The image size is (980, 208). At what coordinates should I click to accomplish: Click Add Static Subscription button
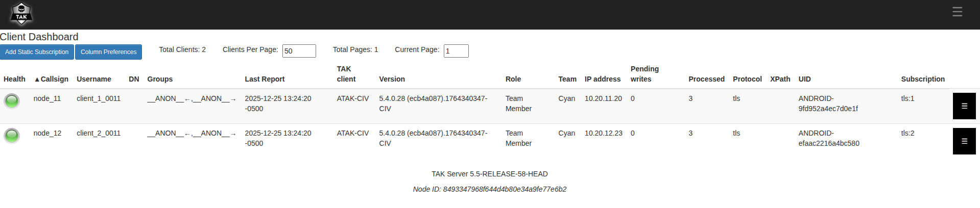(37, 52)
